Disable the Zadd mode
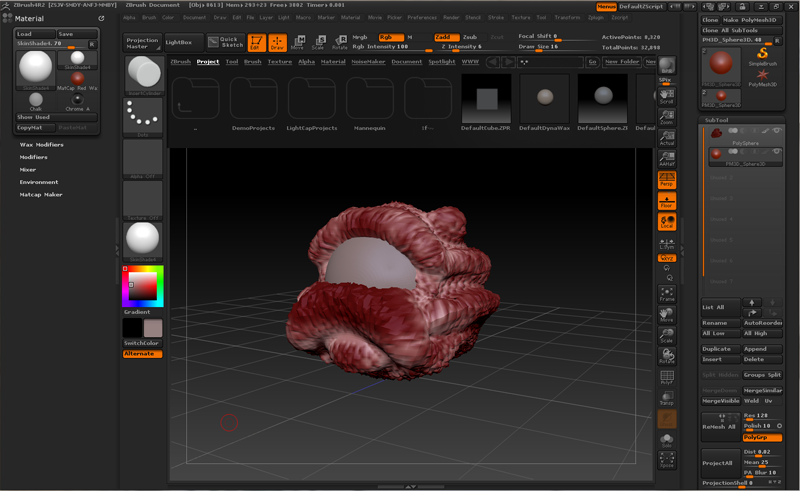The width and height of the screenshot is (800, 491). pyautogui.click(x=446, y=37)
